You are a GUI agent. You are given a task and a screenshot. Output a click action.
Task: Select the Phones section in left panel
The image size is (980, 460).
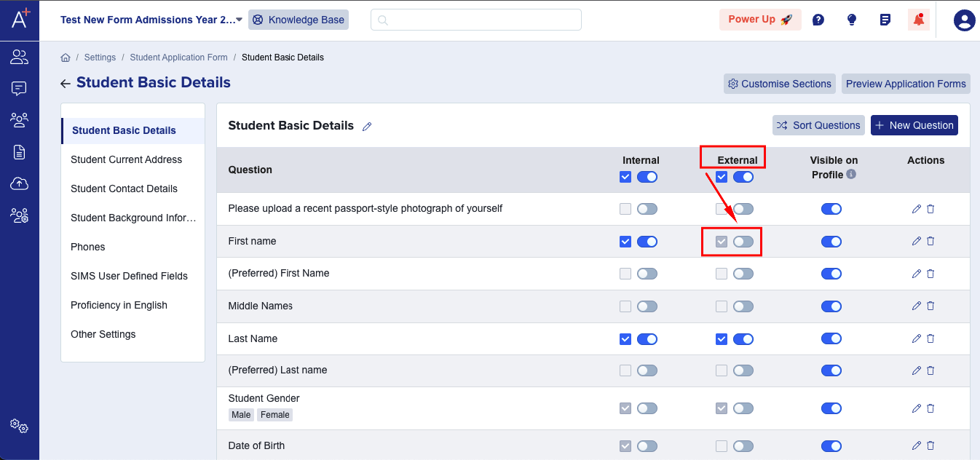click(x=88, y=247)
